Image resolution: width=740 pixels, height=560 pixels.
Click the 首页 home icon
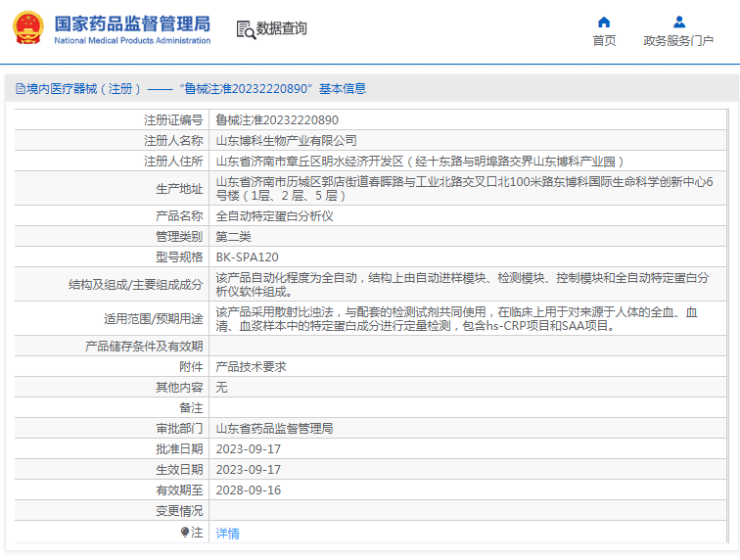[604, 23]
